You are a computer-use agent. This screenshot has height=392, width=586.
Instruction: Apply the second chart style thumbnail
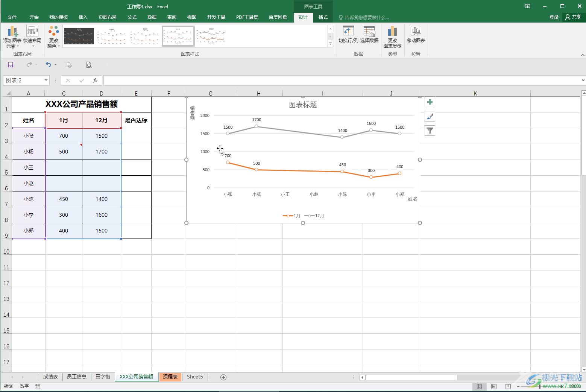click(112, 36)
